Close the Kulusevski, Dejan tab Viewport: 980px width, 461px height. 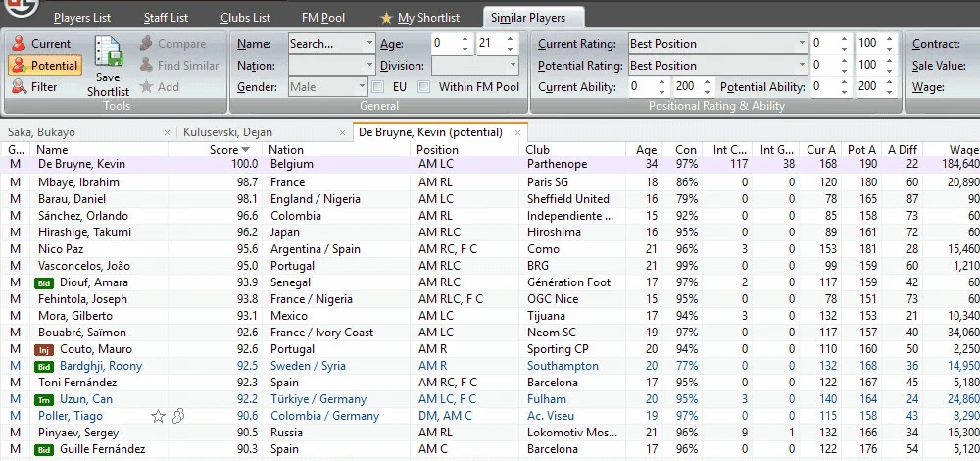click(x=342, y=132)
